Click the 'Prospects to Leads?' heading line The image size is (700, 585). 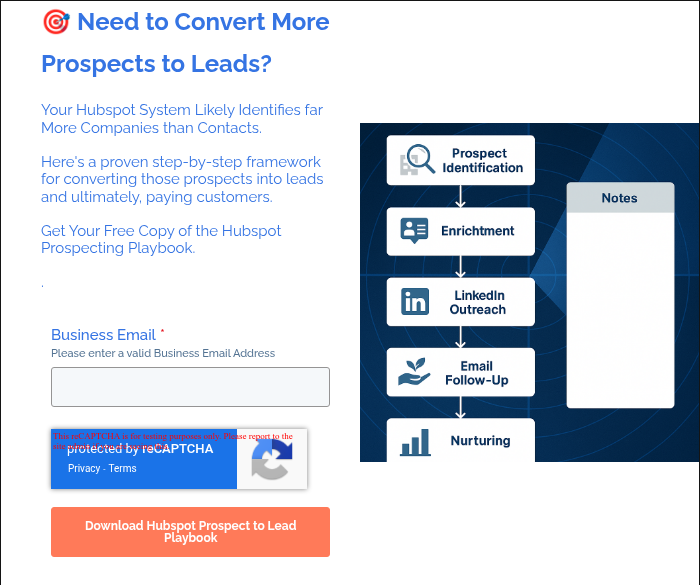156,63
